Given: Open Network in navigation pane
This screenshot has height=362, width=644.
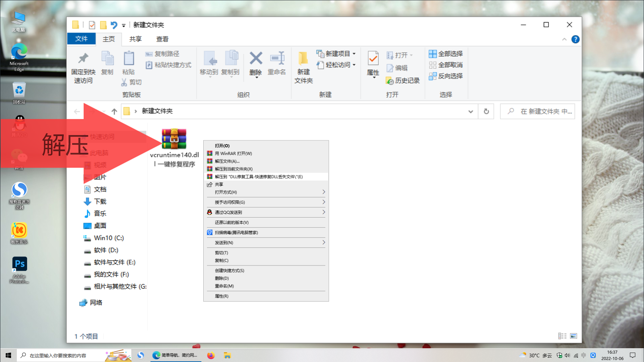Looking at the screenshot, I should [91, 303].
